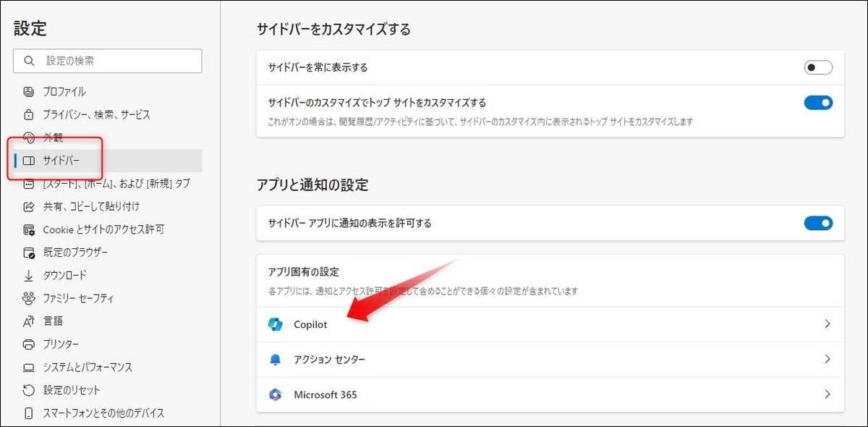Open the Microsoft 365 settings row

coord(550,394)
